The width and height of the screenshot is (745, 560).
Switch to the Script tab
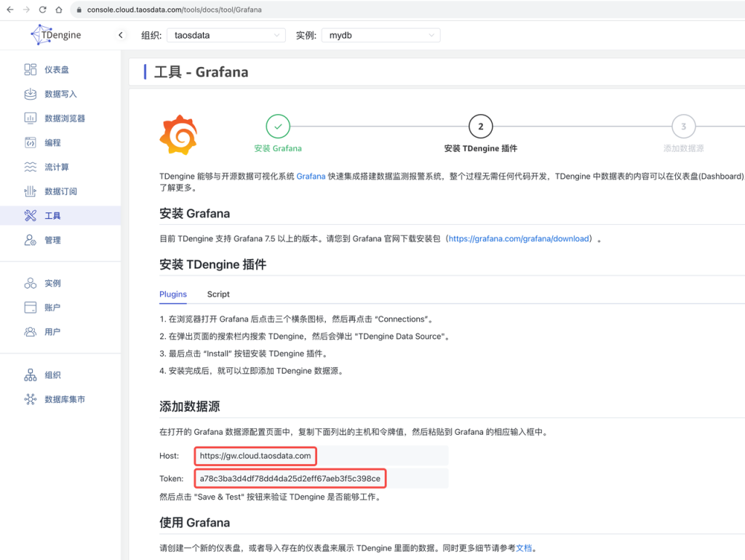pyautogui.click(x=218, y=294)
